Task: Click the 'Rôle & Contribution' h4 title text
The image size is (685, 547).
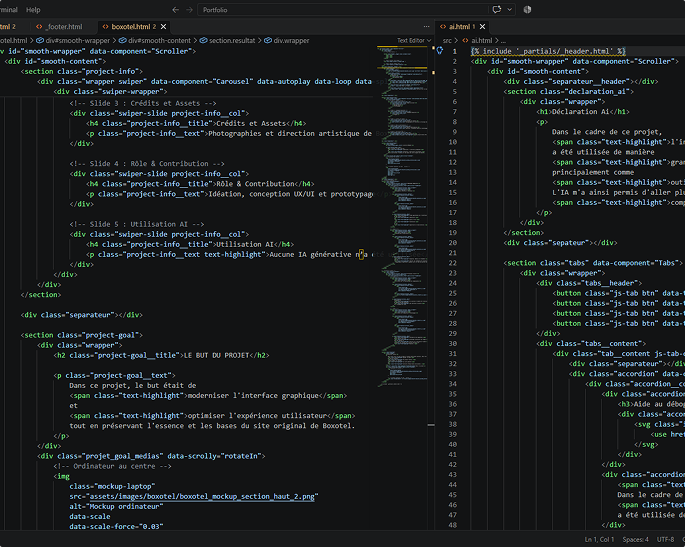Action: [255, 184]
